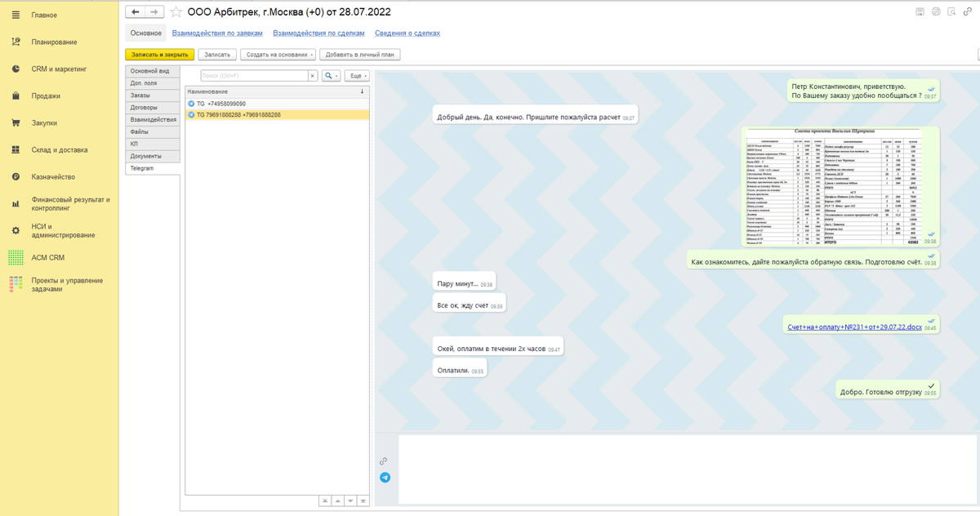980x516 pixels.
Task: Click the message text input area
Action: pyautogui.click(x=687, y=469)
